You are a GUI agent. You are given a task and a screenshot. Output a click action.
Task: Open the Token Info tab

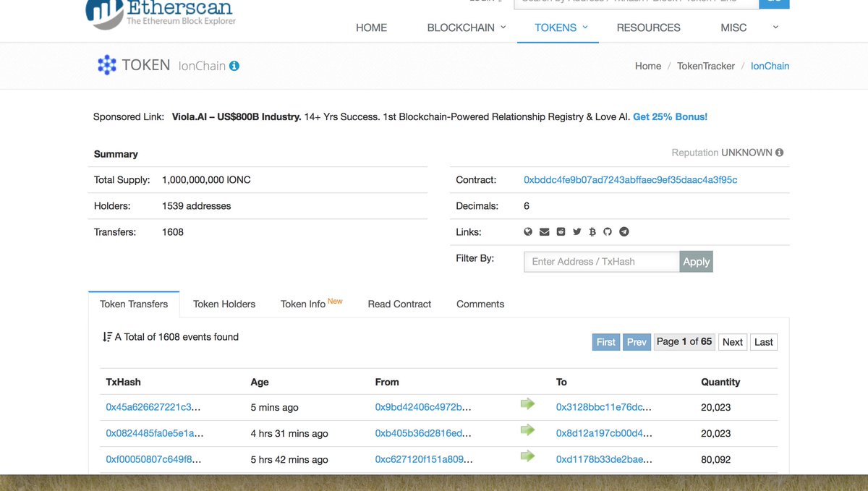click(x=311, y=304)
